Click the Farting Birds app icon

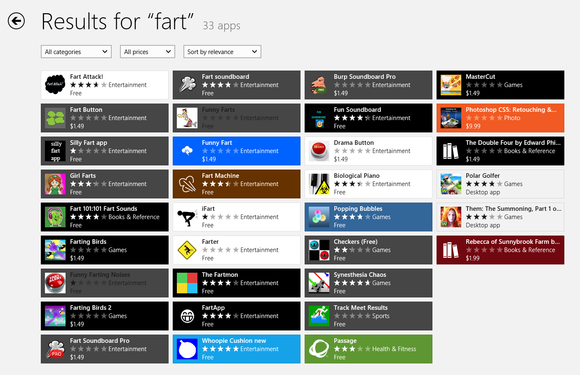tap(55, 250)
